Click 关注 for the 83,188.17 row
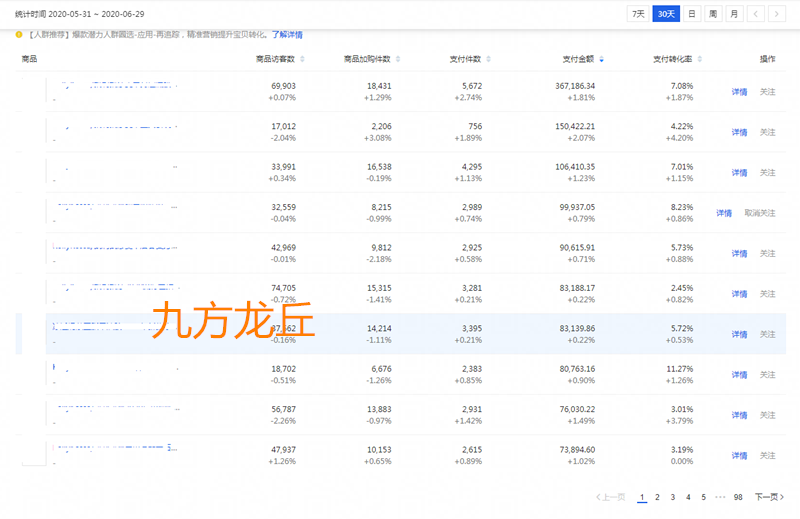This screenshot has width=800, height=519. [767, 293]
